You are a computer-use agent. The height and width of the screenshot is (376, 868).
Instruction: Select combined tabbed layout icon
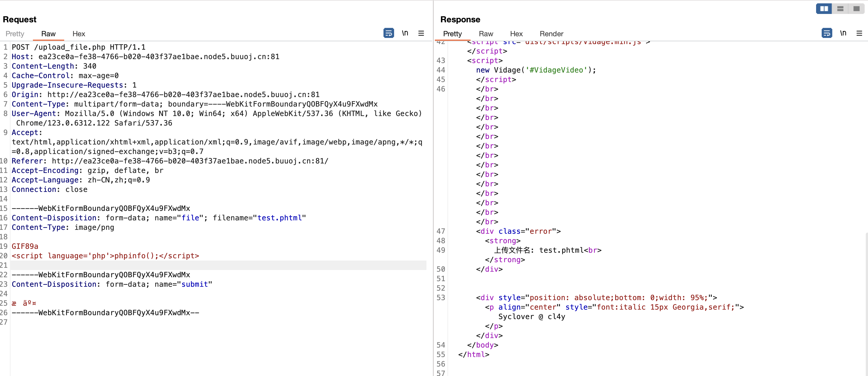856,9
